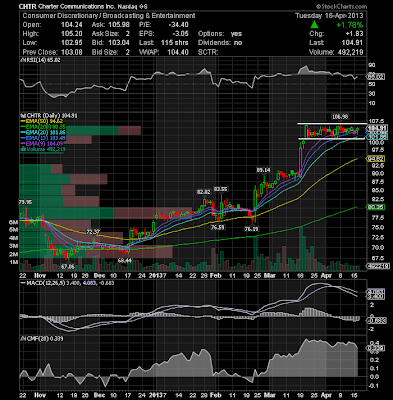Click the CMF(20) indicator label
Screen dimensions: 393x400
coord(42,338)
